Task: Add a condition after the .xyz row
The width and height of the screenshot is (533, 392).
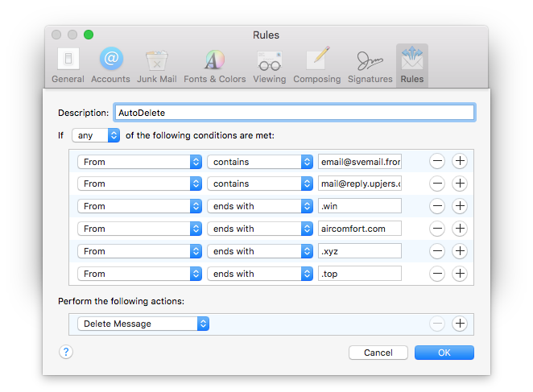Action: 460,251
